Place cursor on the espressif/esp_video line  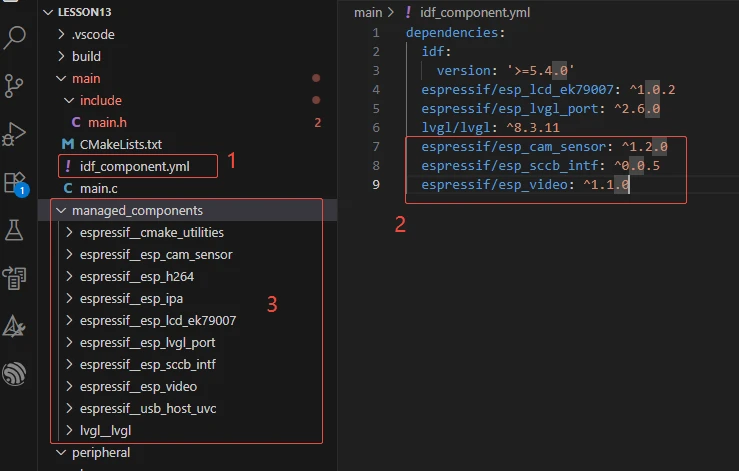click(524, 185)
